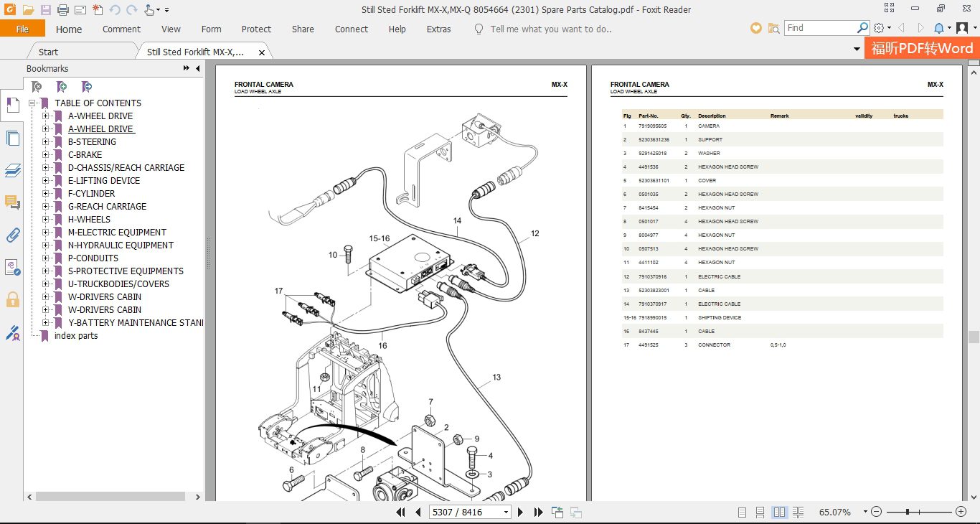Open the page number dropdown

point(506,512)
